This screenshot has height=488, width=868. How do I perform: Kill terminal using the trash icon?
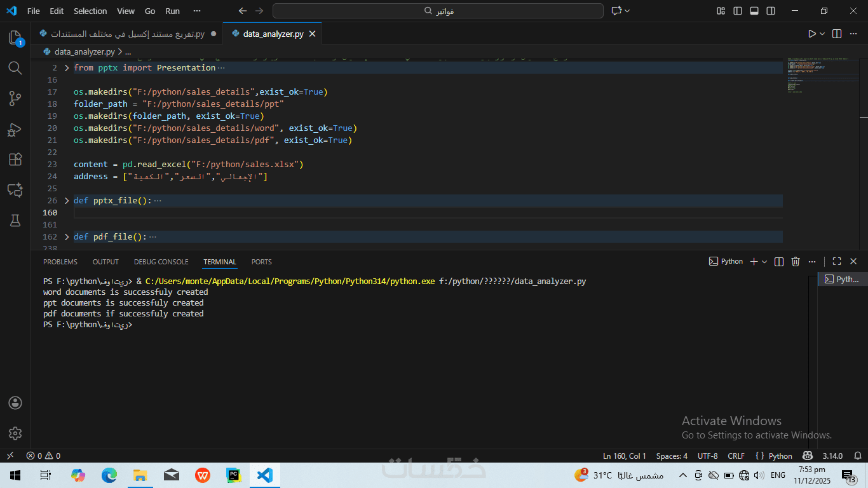pos(796,261)
